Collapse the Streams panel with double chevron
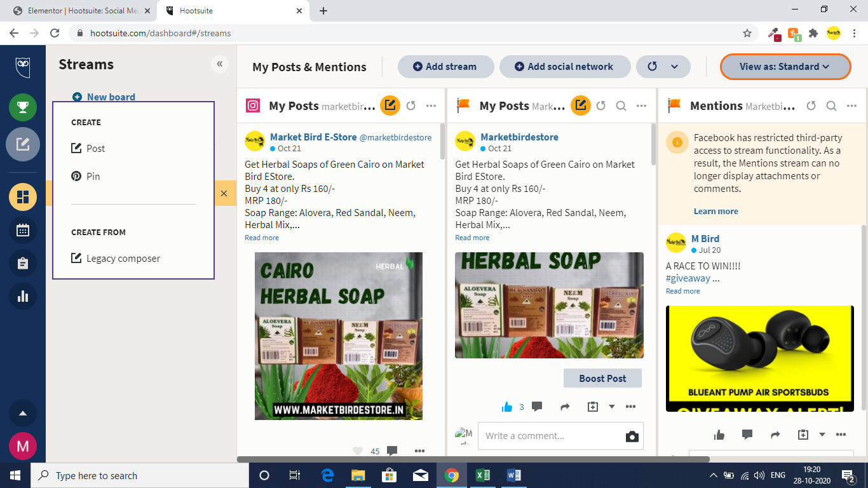 (220, 64)
